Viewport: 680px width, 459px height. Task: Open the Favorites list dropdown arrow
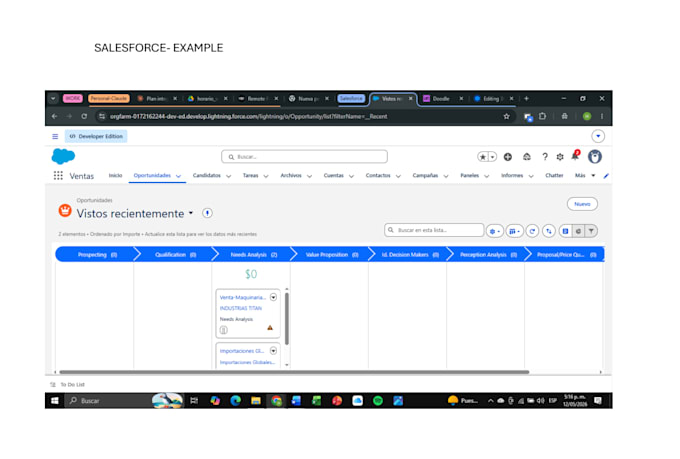[493, 157]
